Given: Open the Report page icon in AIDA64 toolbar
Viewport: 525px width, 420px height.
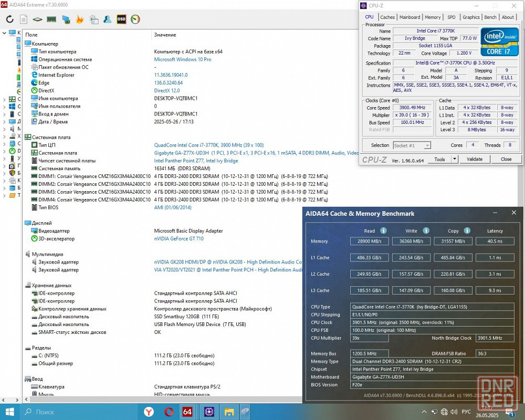Looking at the screenshot, I should pos(24,19).
